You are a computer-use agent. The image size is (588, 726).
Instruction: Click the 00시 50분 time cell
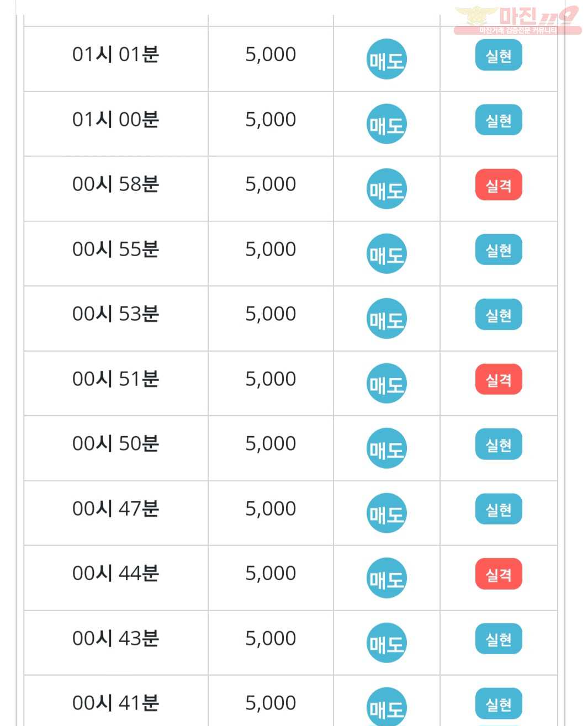[116, 448]
